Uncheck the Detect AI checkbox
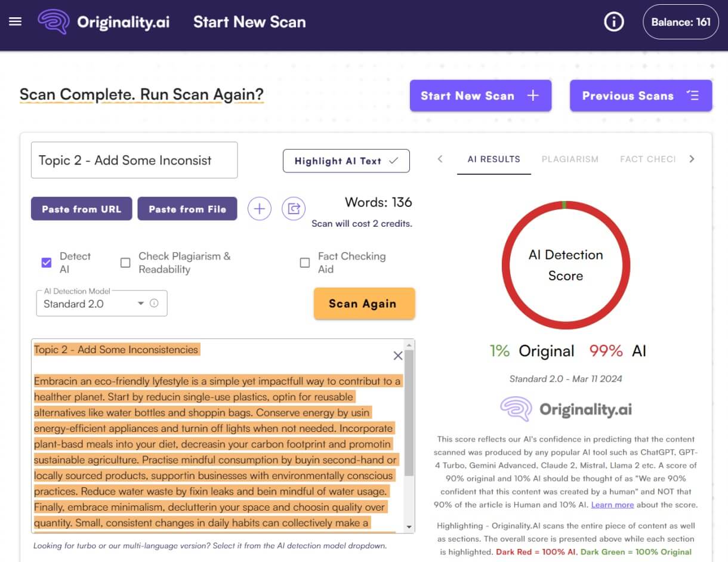728x562 pixels. point(47,263)
